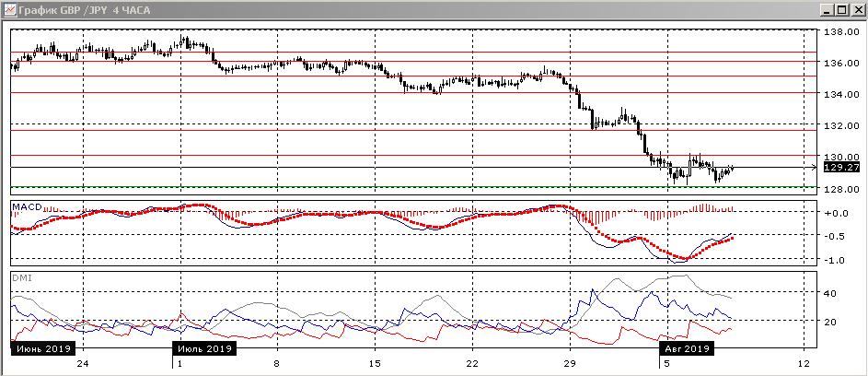This screenshot has height=376, width=868.
Task: Click the 134.00 price axis label
Action: tap(840, 94)
